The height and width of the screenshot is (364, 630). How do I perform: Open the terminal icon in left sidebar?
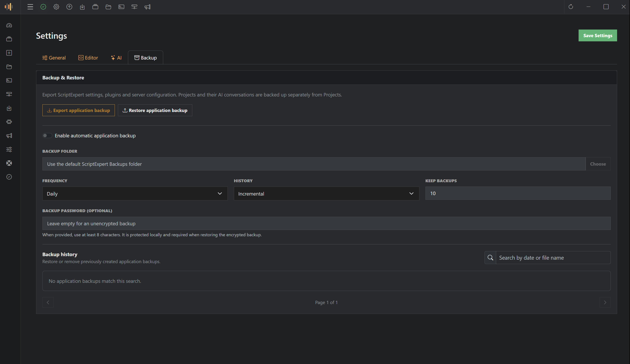pyautogui.click(x=9, y=80)
